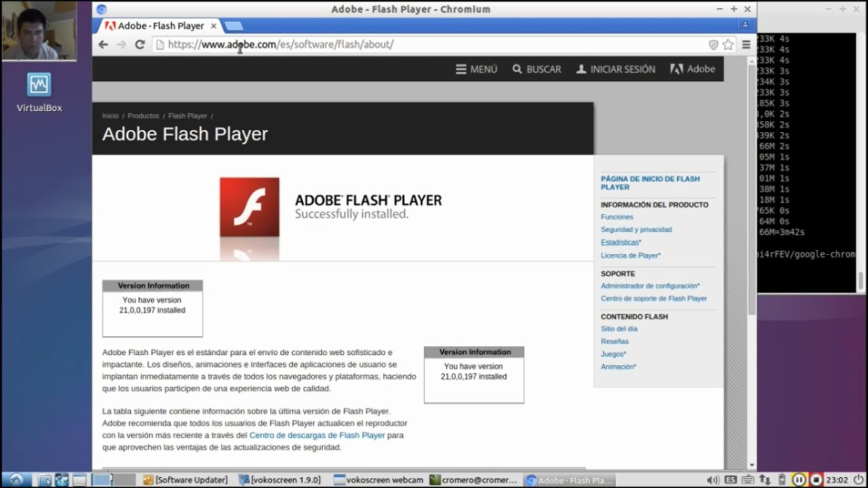The height and width of the screenshot is (488, 868).
Task: Open the VirtualBox desktop icon
Action: 39,93
